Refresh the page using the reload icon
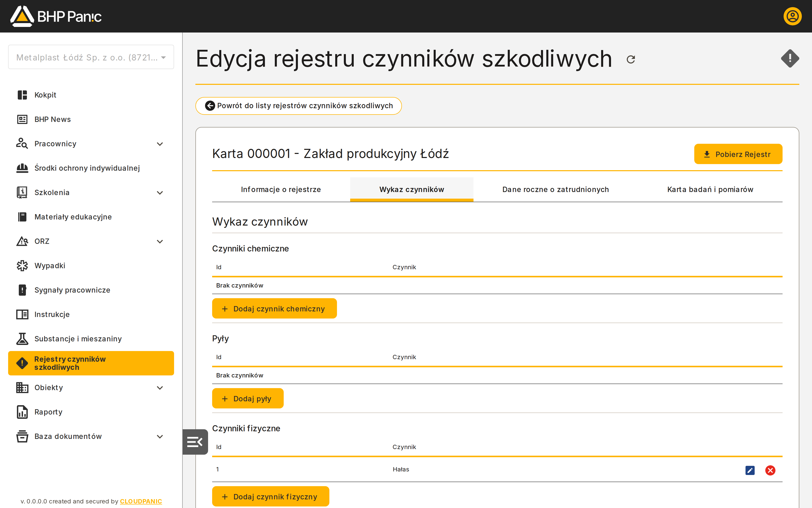The image size is (812, 508). [x=631, y=59]
